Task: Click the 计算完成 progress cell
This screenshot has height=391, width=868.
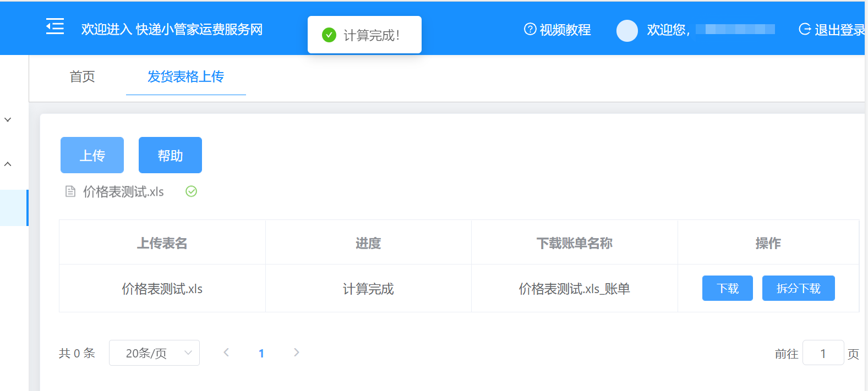Action: coord(368,289)
